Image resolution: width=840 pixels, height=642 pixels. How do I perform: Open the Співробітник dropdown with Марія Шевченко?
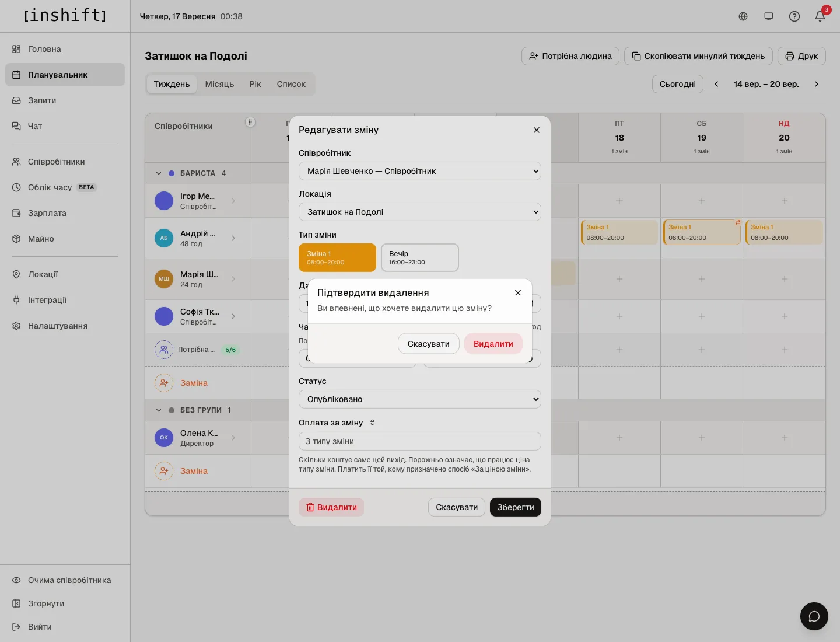[x=420, y=171]
